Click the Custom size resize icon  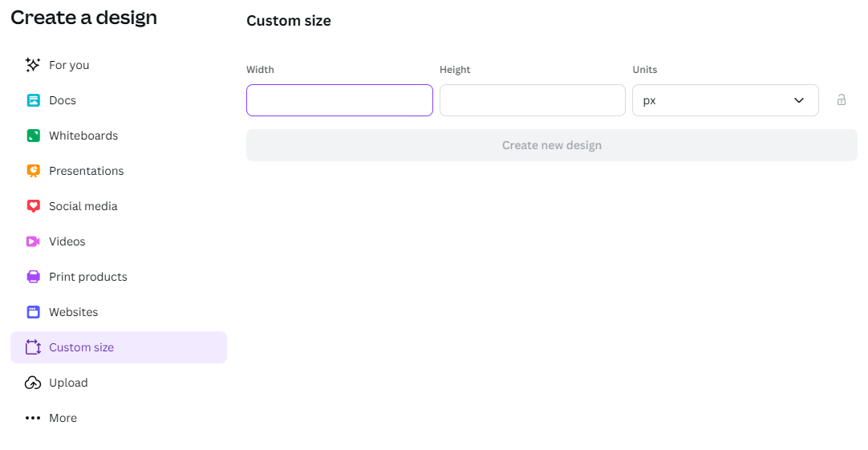click(33, 347)
